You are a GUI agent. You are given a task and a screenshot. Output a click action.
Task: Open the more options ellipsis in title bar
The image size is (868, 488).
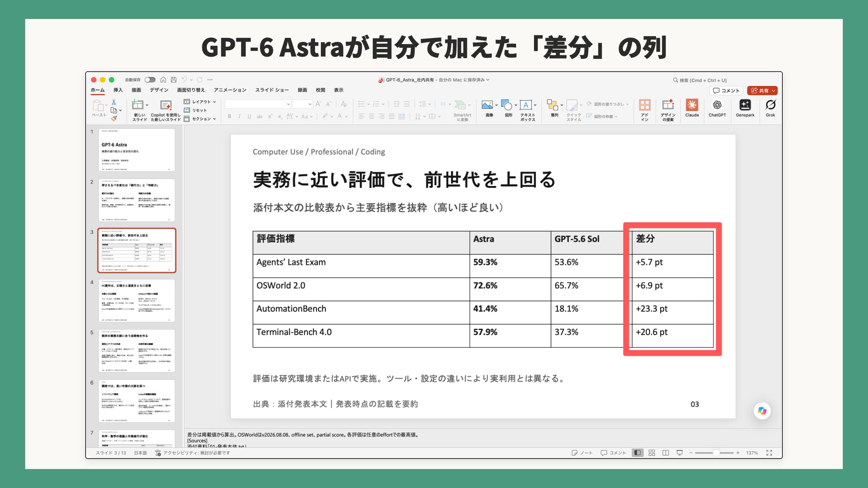coord(210,80)
